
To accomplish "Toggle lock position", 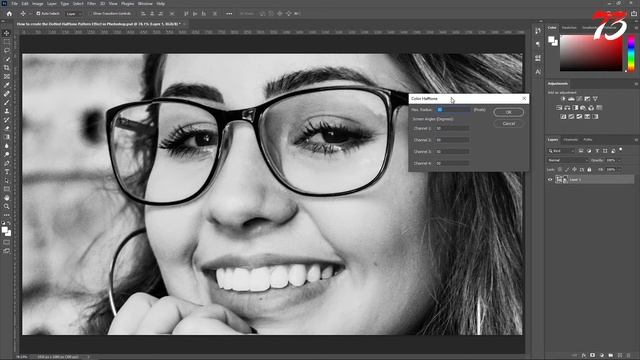I will coord(574,169).
